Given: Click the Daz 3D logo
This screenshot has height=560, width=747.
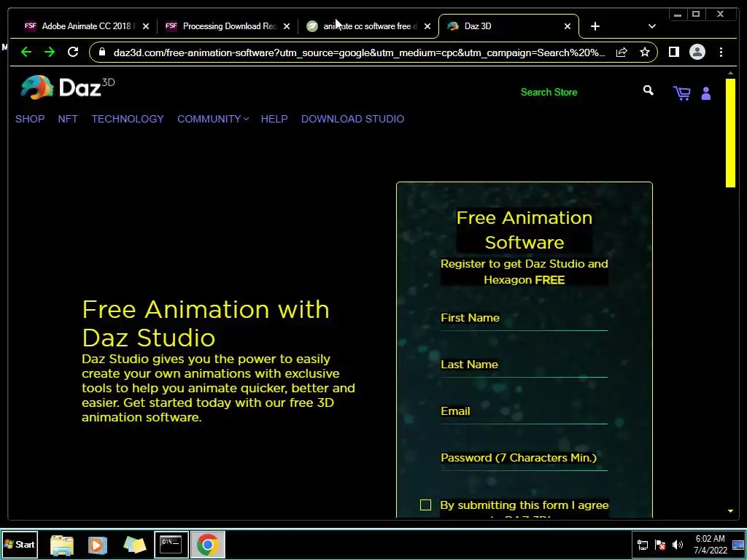Looking at the screenshot, I should (x=67, y=87).
